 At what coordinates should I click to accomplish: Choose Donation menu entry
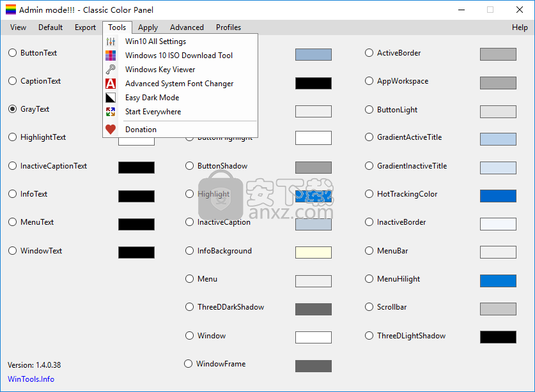coord(180,130)
